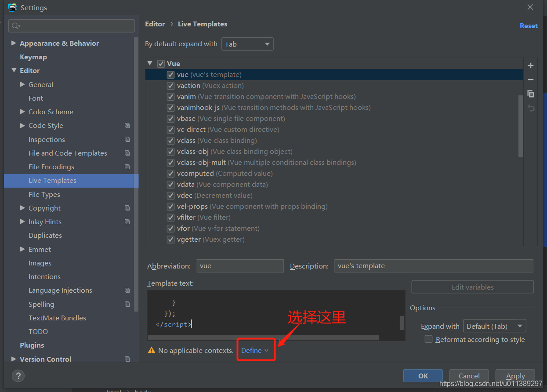
Task: Open the Keymap settings page
Action: (x=33, y=57)
